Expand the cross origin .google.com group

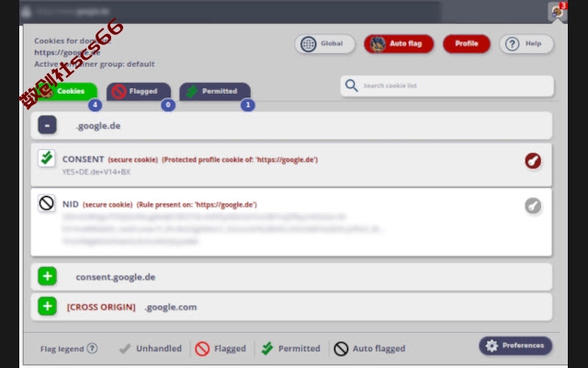click(47, 306)
